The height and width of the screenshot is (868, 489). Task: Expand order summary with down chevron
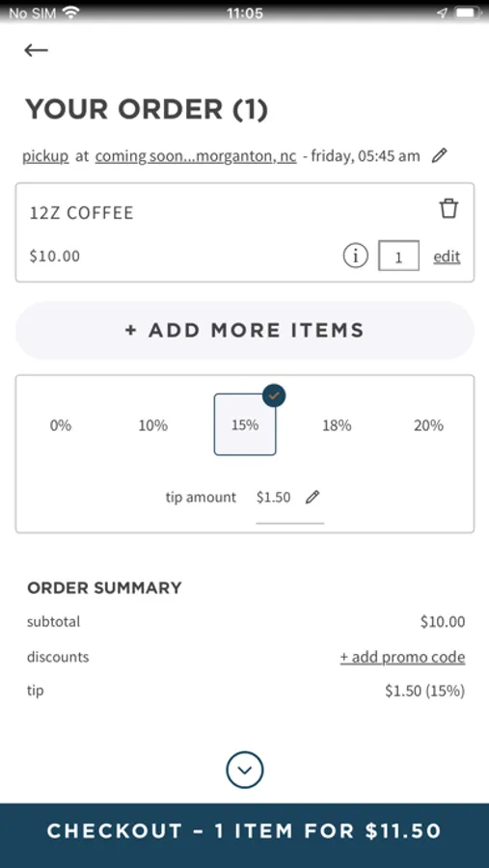pos(245,770)
